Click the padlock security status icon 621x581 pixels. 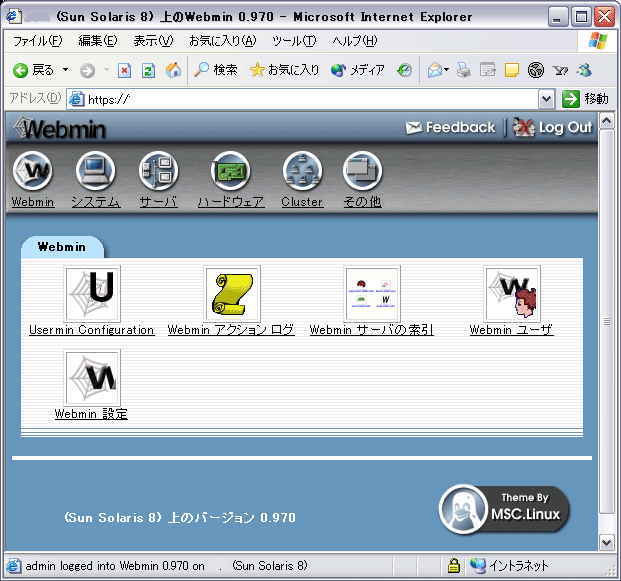pos(454,566)
